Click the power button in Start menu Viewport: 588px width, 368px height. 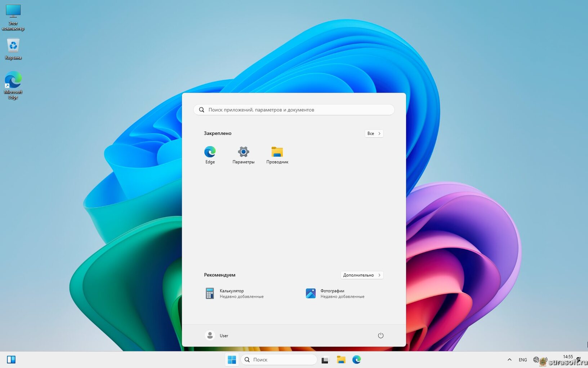pyautogui.click(x=380, y=336)
